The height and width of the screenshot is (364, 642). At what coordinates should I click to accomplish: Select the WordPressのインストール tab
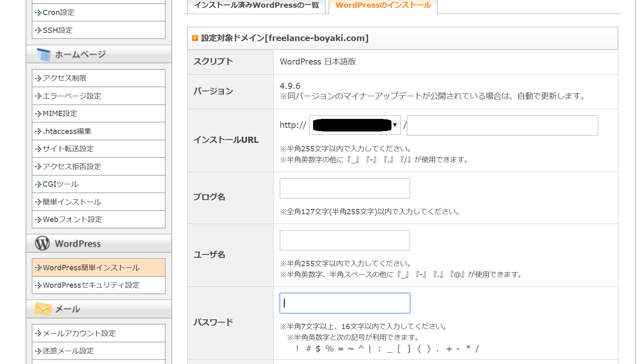point(383,5)
